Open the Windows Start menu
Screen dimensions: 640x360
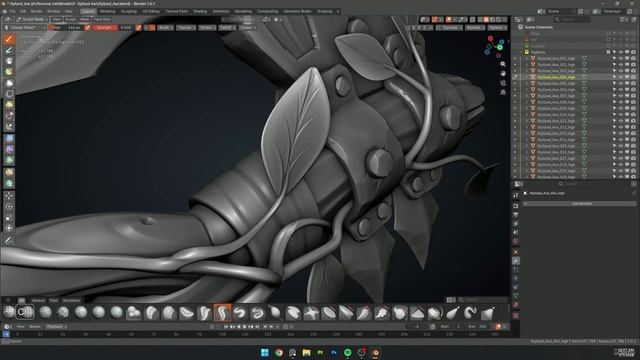[265, 353]
